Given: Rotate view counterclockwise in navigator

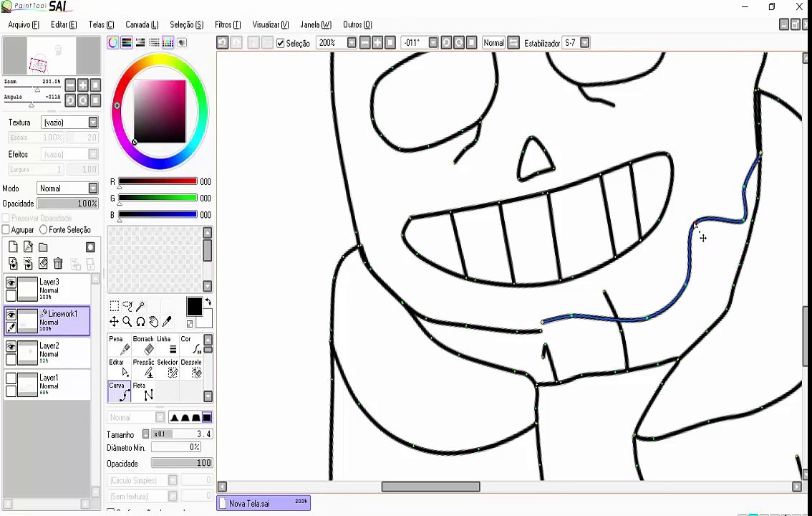Looking at the screenshot, I should pos(70,100).
